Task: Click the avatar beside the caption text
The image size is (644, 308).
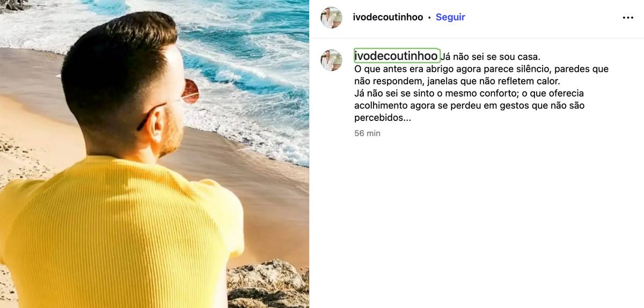Action: click(331, 60)
